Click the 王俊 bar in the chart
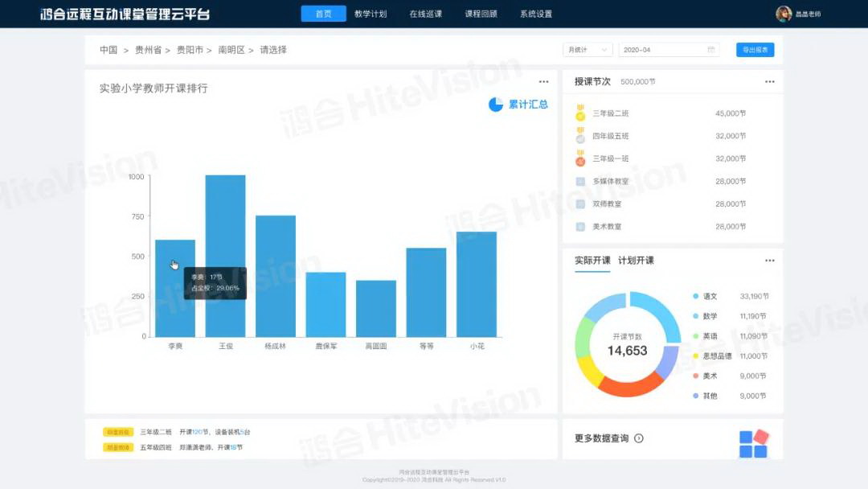 coord(225,256)
